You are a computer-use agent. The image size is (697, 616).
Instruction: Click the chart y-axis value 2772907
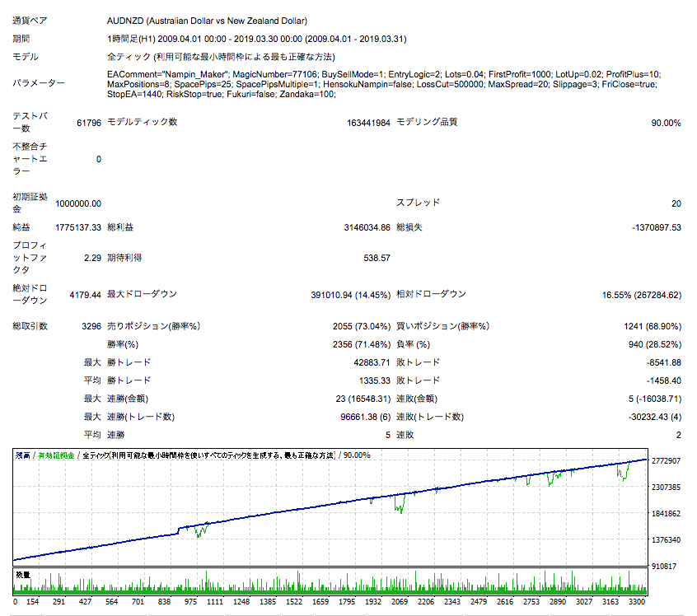[x=666, y=461]
